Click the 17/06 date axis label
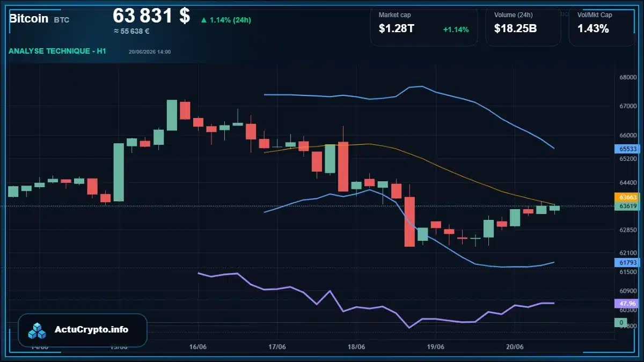This screenshot has width=644, height=362. tap(277, 347)
